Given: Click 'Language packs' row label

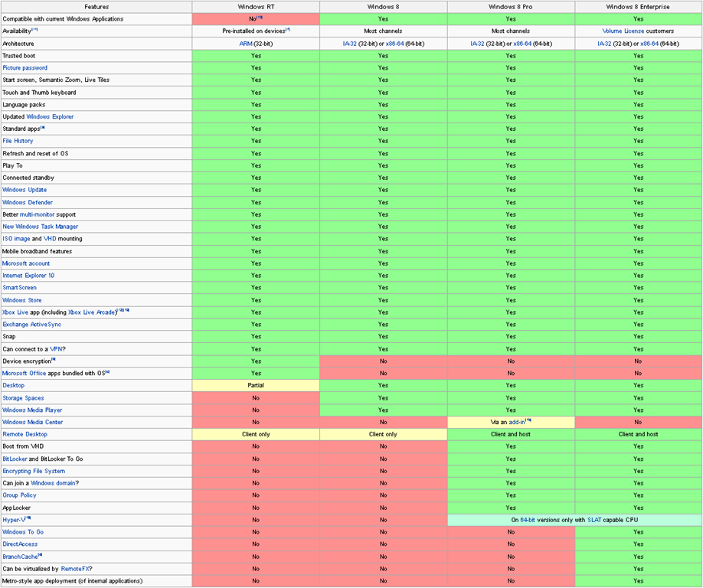Looking at the screenshot, I should click(24, 104).
